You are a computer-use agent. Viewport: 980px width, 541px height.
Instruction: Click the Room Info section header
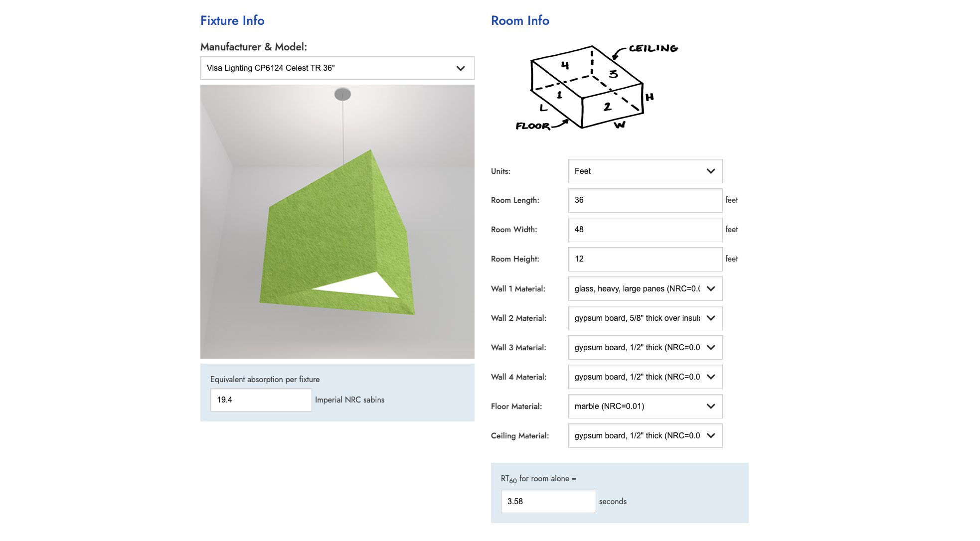[x=520, y=20]
